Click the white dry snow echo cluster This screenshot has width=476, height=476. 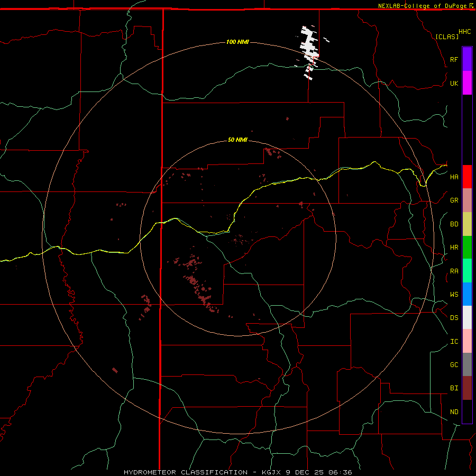tap(309, 52)
